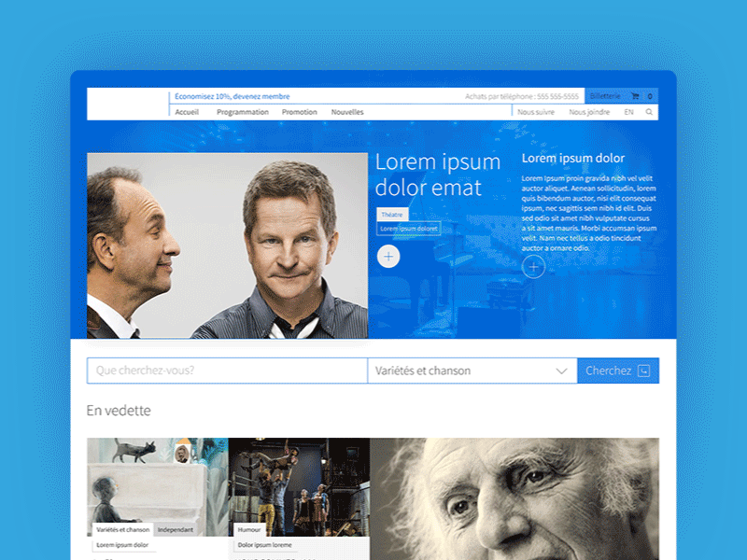The height and width of the screenshot is (560, 747).
Task: Click Économisez 10%, devenez membre link
Action: coord(232,96)
